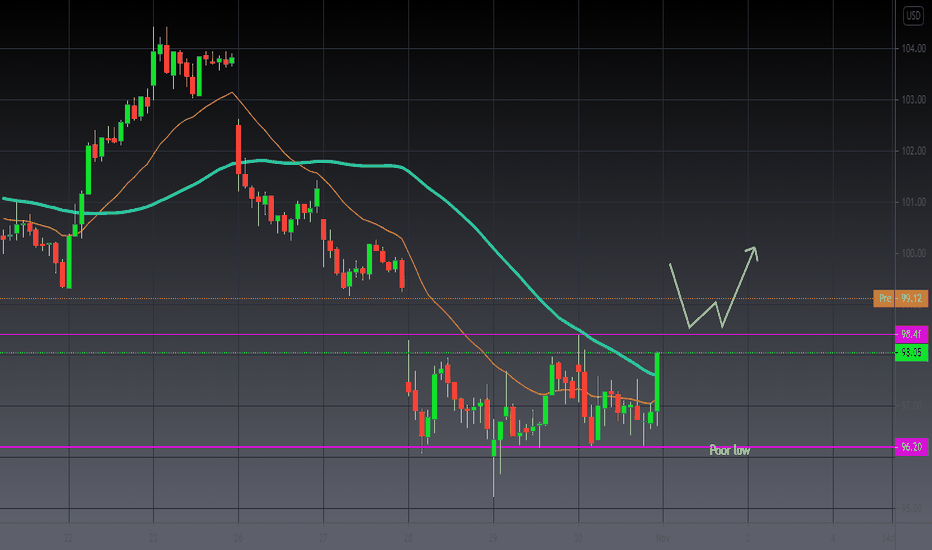Click the 22 date label on time axis
This screenshot has height=550, width=932.
click(68, 538)
